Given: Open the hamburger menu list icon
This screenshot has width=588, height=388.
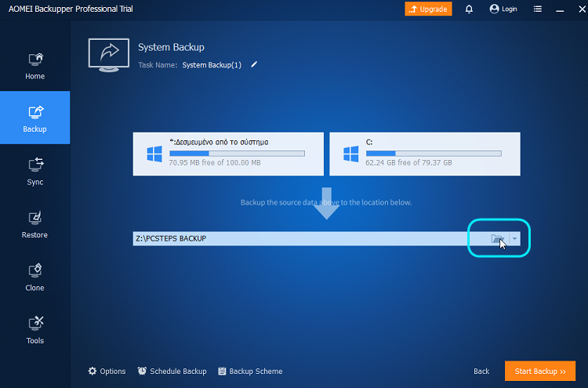Looking at the screenshot, I should tap(537, 9).
